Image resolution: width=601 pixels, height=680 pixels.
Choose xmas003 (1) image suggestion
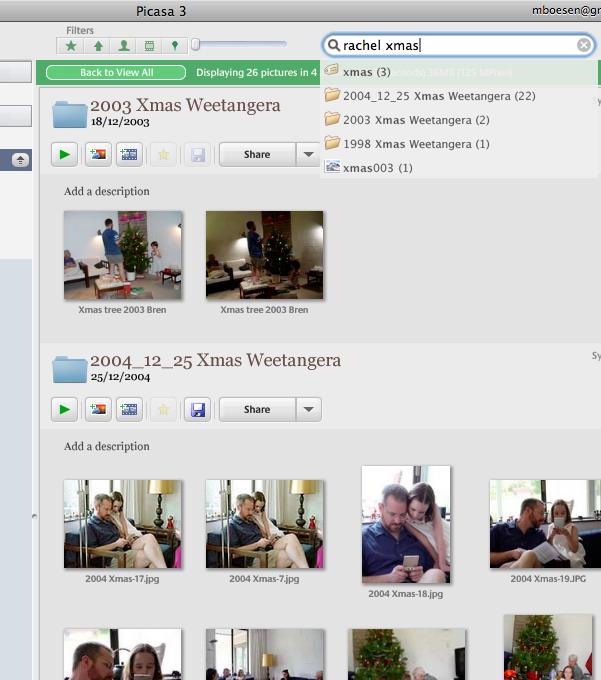click(x=458, y=167)
